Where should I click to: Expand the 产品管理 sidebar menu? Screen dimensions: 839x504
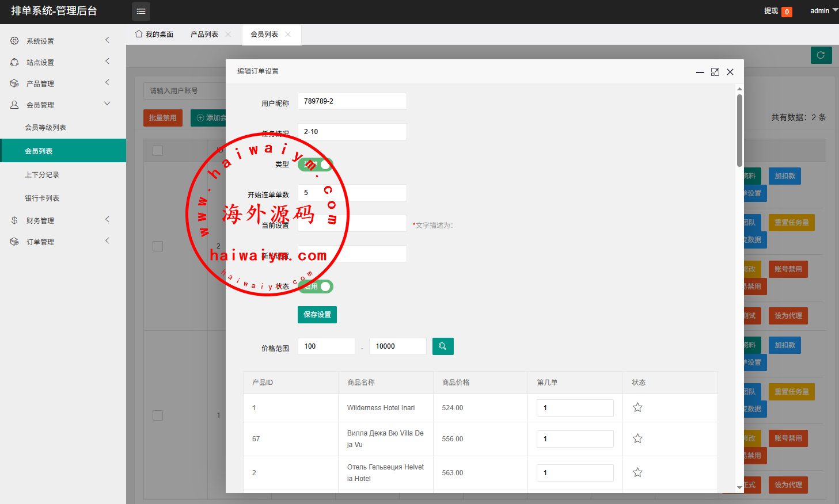tap(63, 83)
